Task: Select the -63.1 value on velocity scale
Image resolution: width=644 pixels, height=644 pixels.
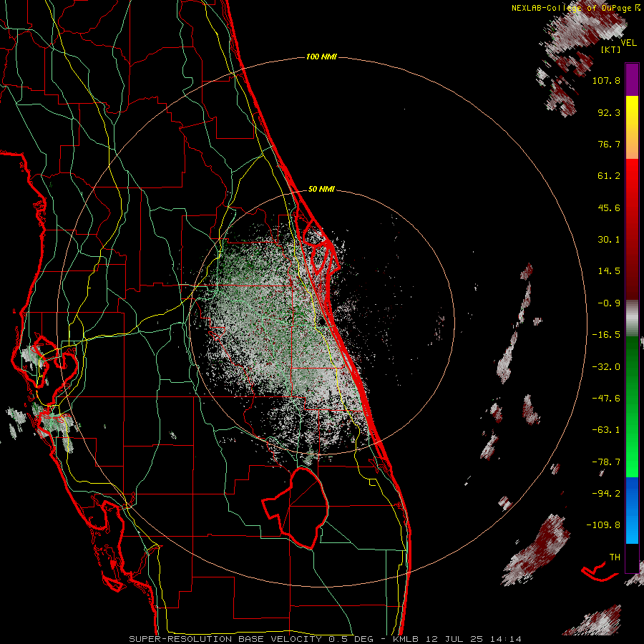Action: pyautogui.click(x=606, y=430)
